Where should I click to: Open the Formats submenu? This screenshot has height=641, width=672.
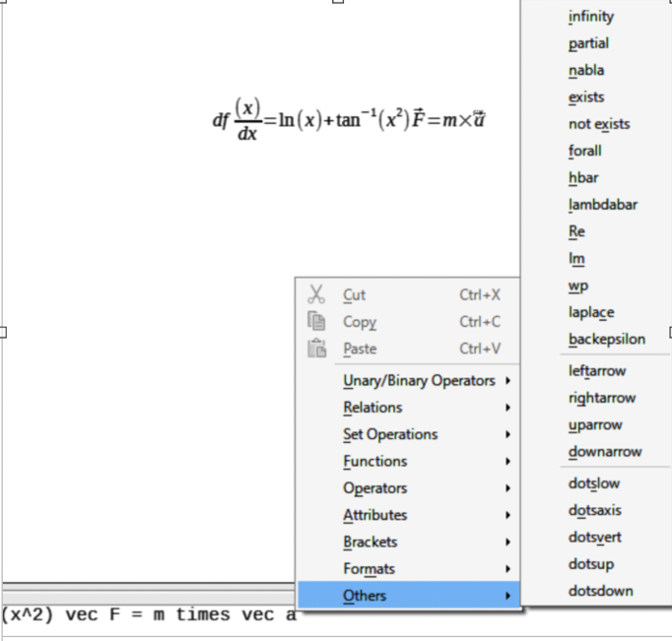coord(409,569)
